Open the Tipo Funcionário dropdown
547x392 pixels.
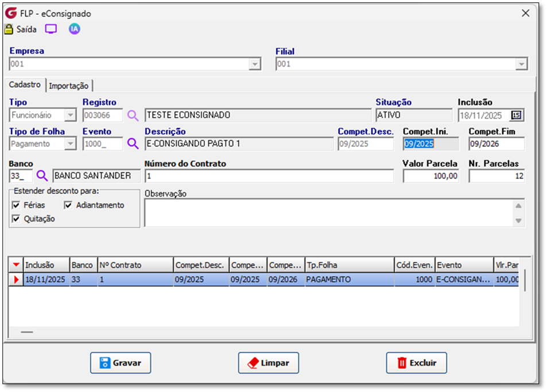[71, 115]
